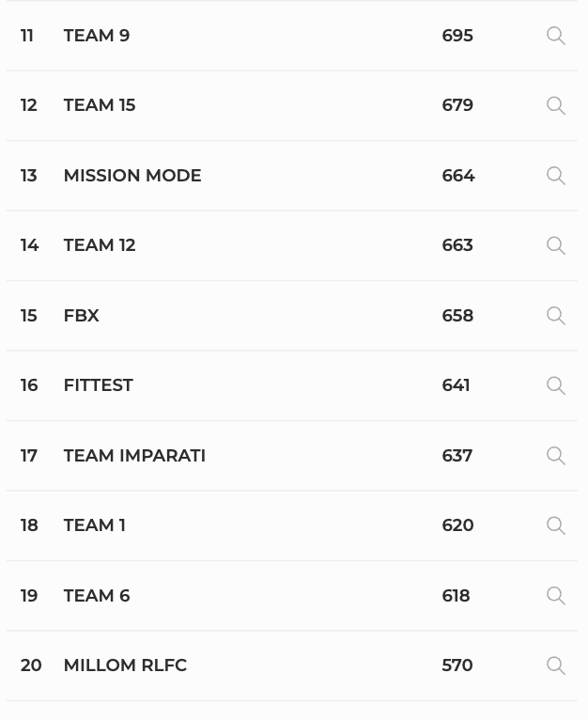This screenshot has height=720, width=588.
Task: Click the FITTEST team name
Action: point(99,385)
